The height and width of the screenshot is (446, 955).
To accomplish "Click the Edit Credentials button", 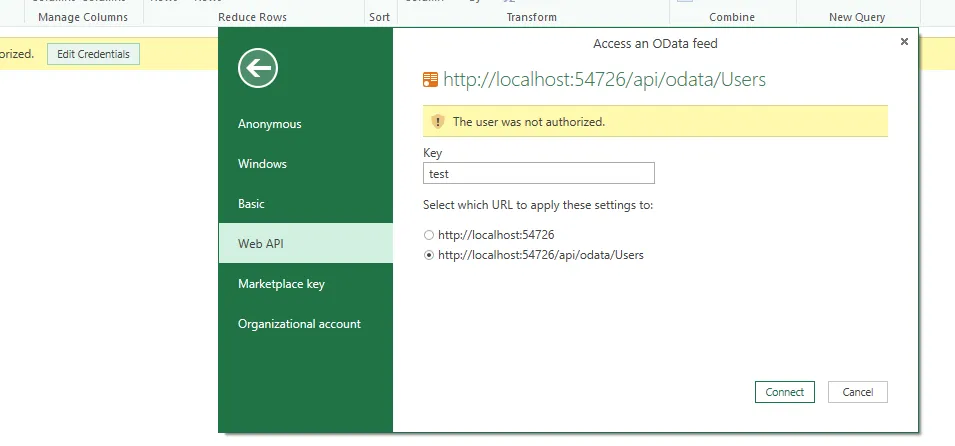I will tap(93, 54).
